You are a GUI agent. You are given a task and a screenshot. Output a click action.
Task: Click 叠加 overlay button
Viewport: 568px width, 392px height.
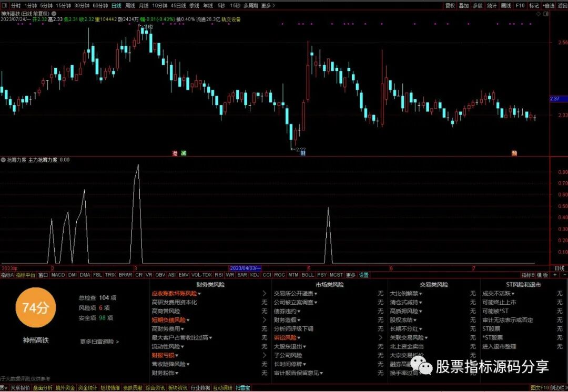[x=464, y=6]
